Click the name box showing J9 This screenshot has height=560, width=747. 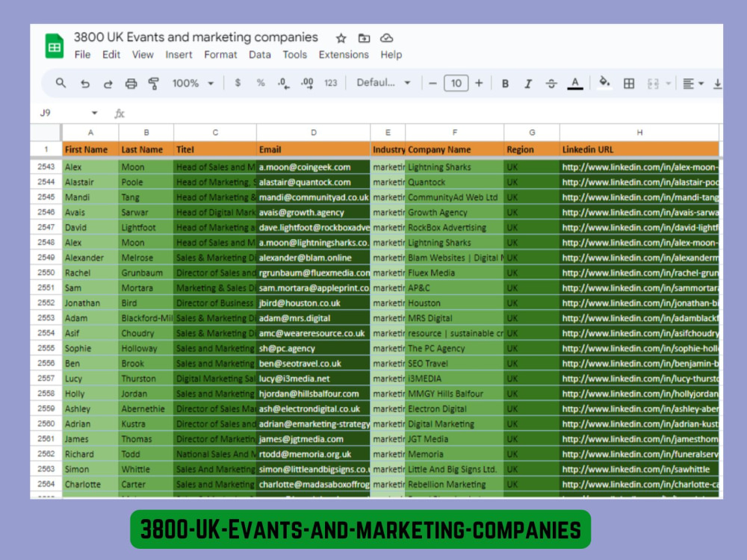click(46, 113)
